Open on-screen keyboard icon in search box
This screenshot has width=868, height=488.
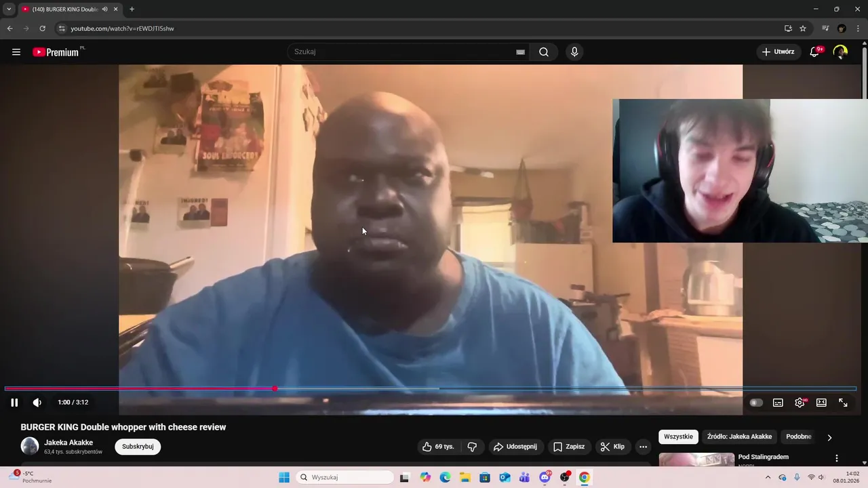pos(520,52)
